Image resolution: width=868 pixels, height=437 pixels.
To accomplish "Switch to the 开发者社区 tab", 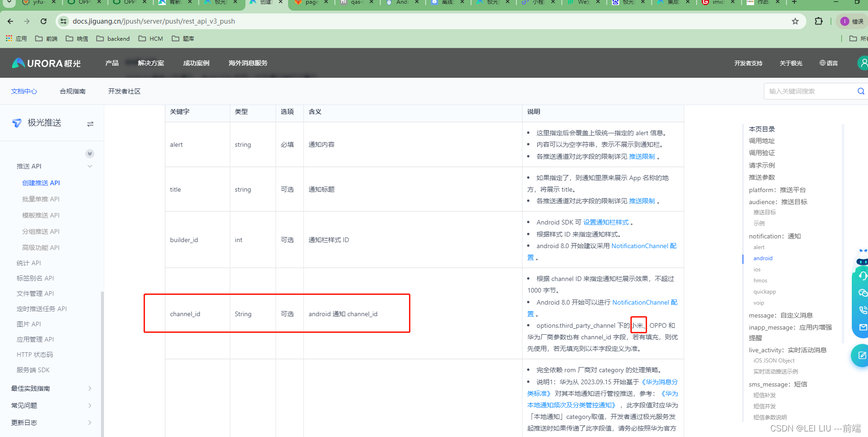I will [x=124, y=91].
